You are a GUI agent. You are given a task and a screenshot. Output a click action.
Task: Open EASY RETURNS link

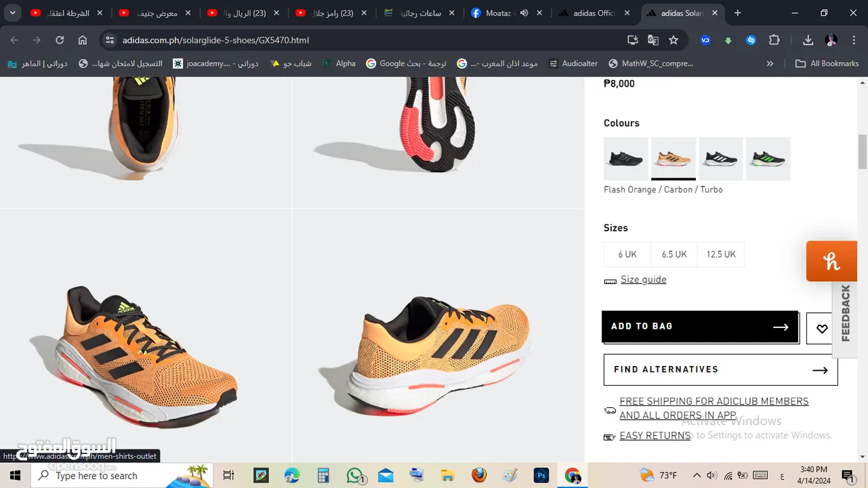pos(655,436)
